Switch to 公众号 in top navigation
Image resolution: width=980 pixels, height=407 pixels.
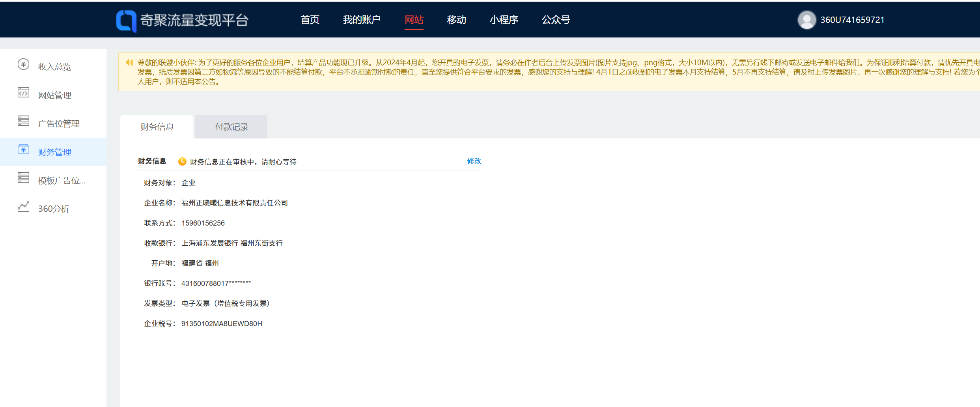click(556, 20)
